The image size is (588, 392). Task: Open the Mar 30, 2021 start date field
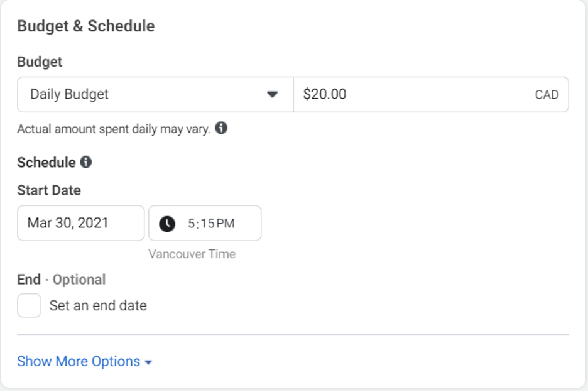pos(80,223)
